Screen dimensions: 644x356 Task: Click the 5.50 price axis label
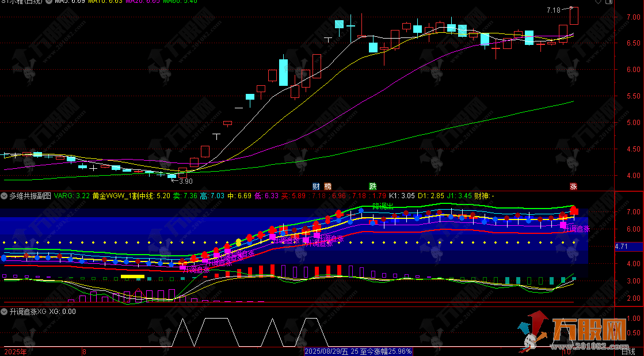(633, 96)
